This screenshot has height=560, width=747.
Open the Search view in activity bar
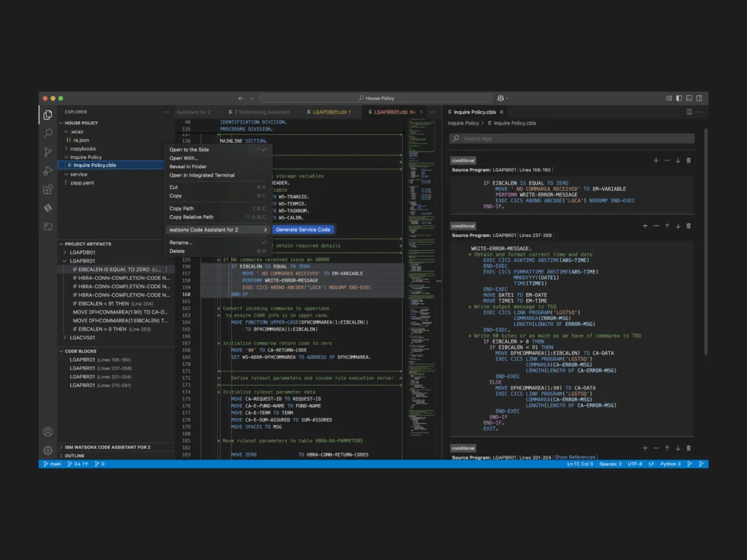[x=47, y=133]
